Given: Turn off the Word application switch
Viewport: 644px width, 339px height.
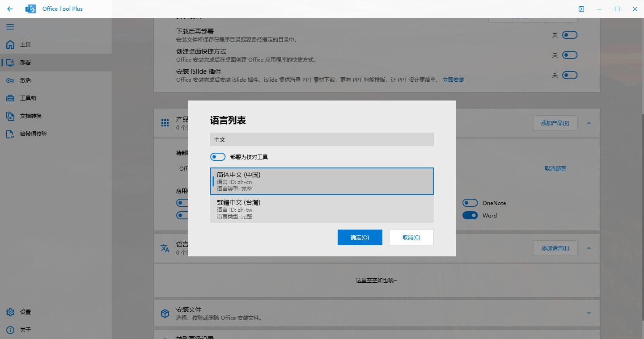Looking at the screenshot, I should pos(470,215).
